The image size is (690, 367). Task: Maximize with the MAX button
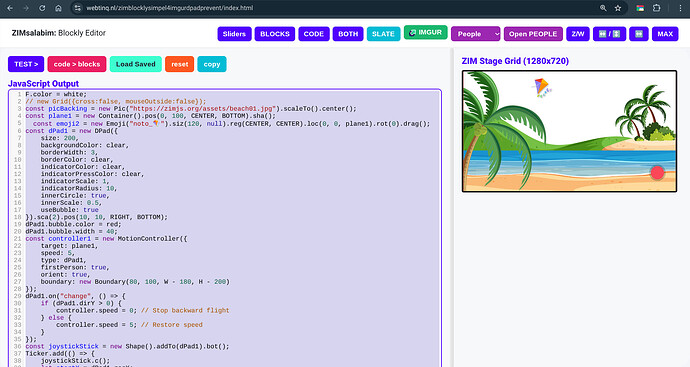[x=665, y=34]
